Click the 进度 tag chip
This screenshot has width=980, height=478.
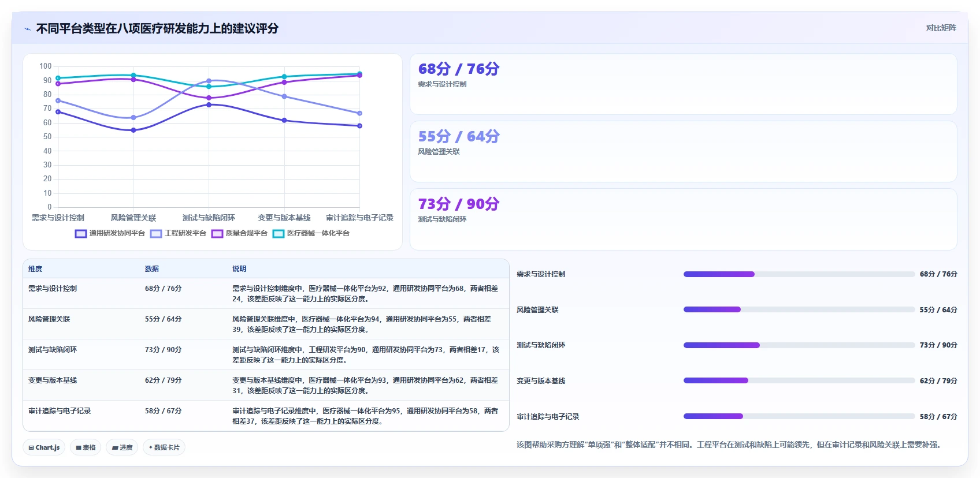coord(122,447)
